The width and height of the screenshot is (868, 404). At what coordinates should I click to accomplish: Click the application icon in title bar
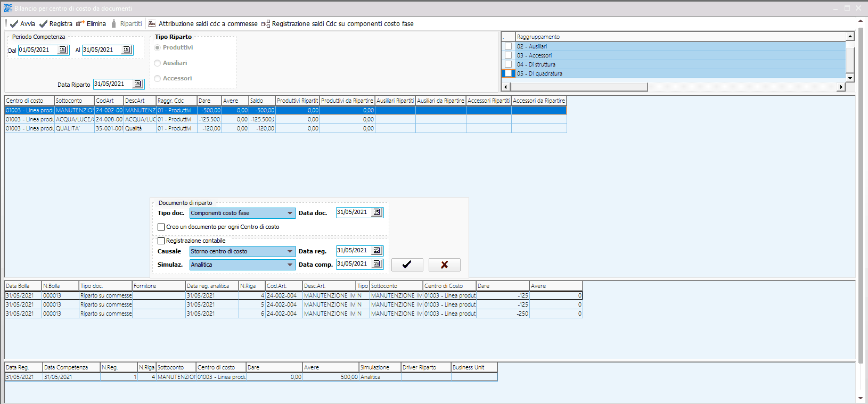click(x=8, y=8)
